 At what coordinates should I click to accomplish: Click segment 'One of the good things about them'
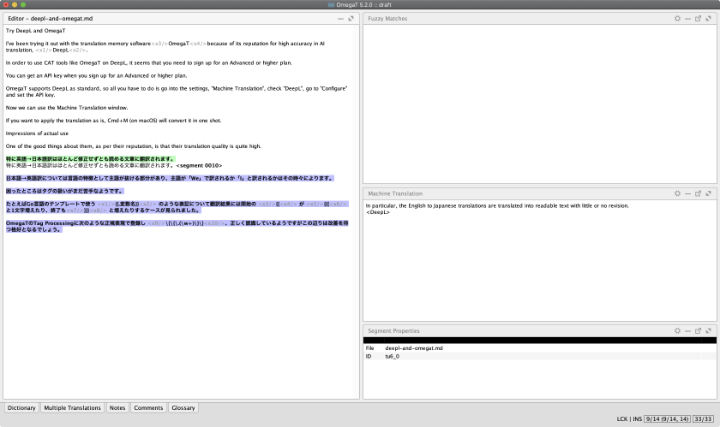[x=134, y=146]
